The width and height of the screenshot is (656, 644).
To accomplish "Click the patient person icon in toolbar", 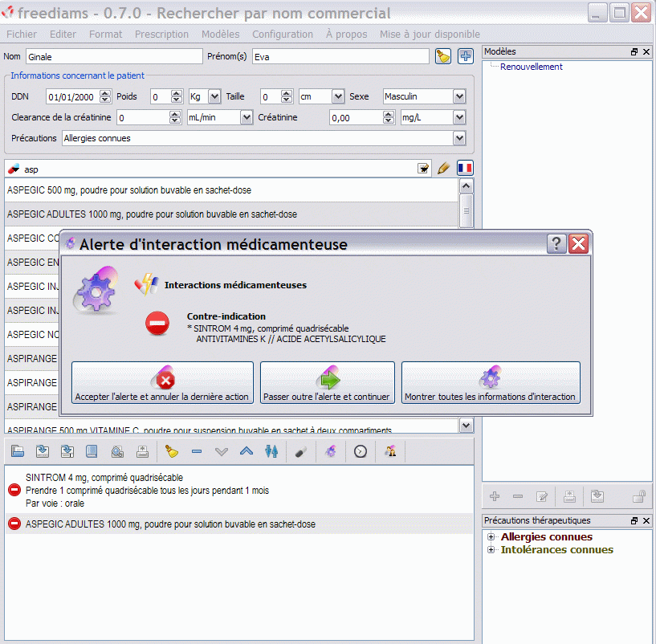I will [x=390, y=451].
